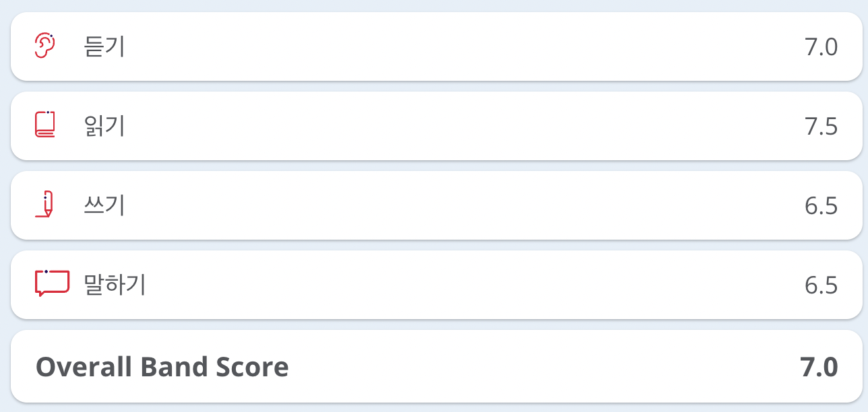Click the overall 7.0 bold score
Screen dimensions: 868x412
819,367
